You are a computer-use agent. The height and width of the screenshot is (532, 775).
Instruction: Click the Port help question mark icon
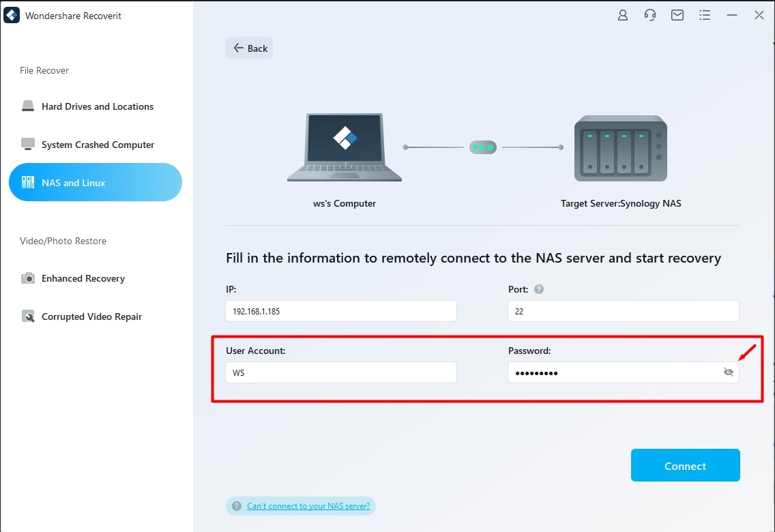point(539,289)
